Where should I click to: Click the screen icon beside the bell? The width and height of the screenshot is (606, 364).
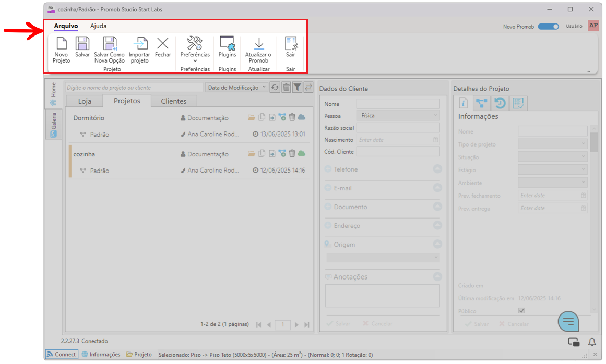tap(574, 342)
